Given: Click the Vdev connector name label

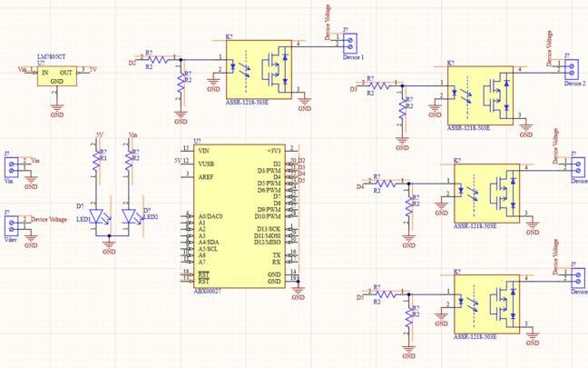Looking at the screenshot, I should click(11, 240).
